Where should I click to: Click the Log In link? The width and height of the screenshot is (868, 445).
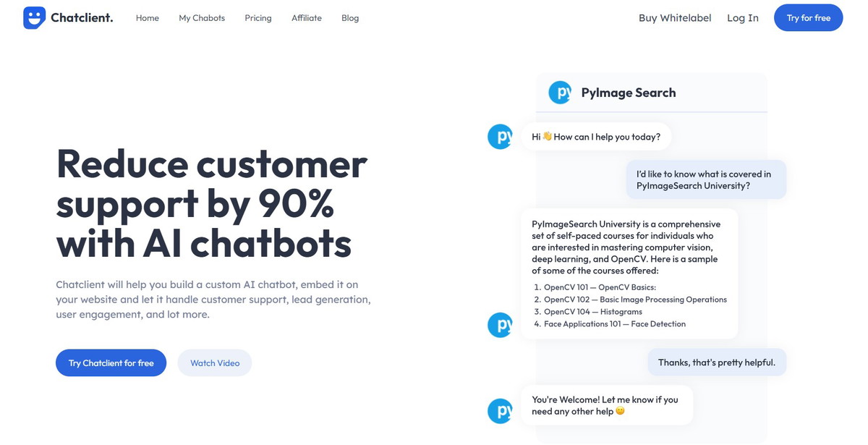743,18
